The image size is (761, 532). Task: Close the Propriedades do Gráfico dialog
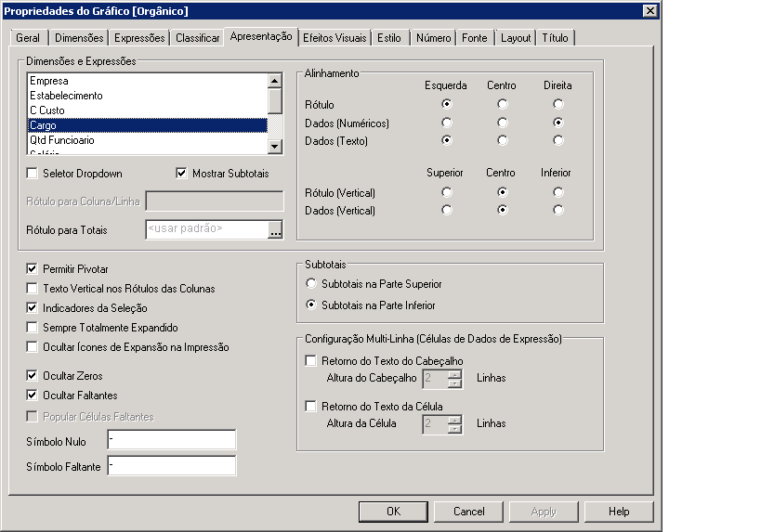pyautogui.click(x=649, y=10)
